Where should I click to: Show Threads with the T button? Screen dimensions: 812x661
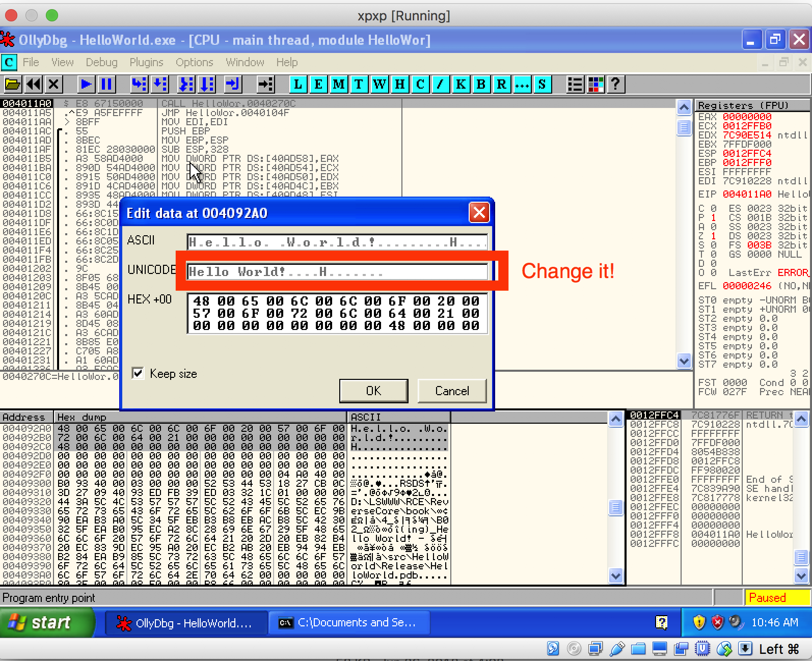click(359, 84)
